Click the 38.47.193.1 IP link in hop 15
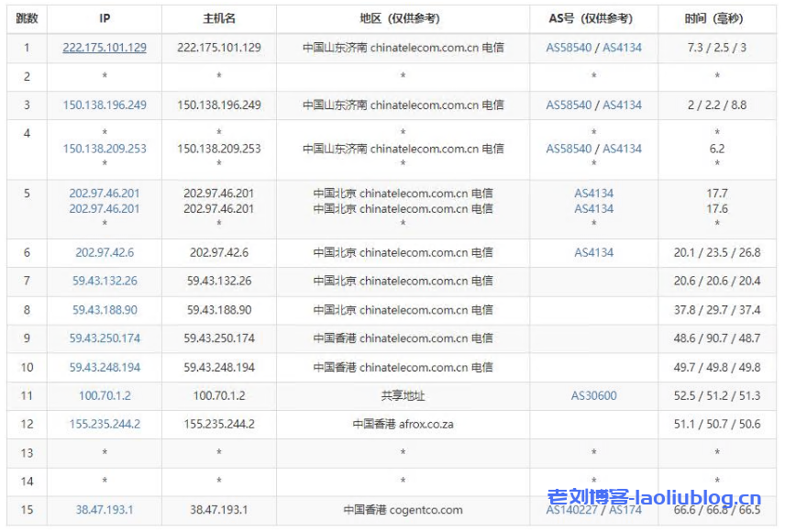785x532 pixels. point(105,510)
